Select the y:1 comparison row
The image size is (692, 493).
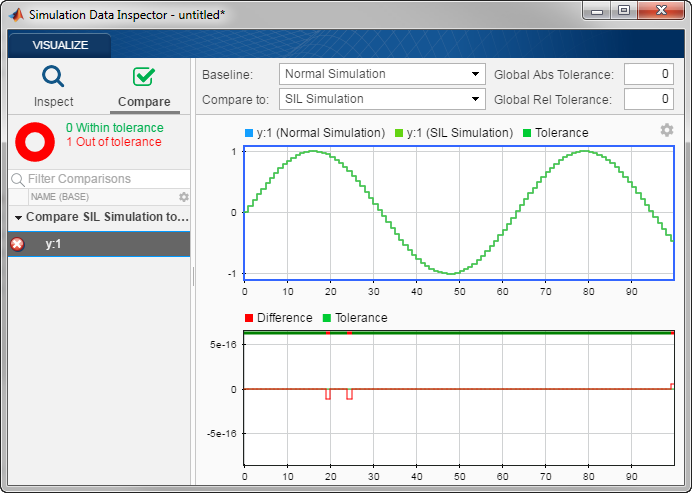(x=98, y=244)
